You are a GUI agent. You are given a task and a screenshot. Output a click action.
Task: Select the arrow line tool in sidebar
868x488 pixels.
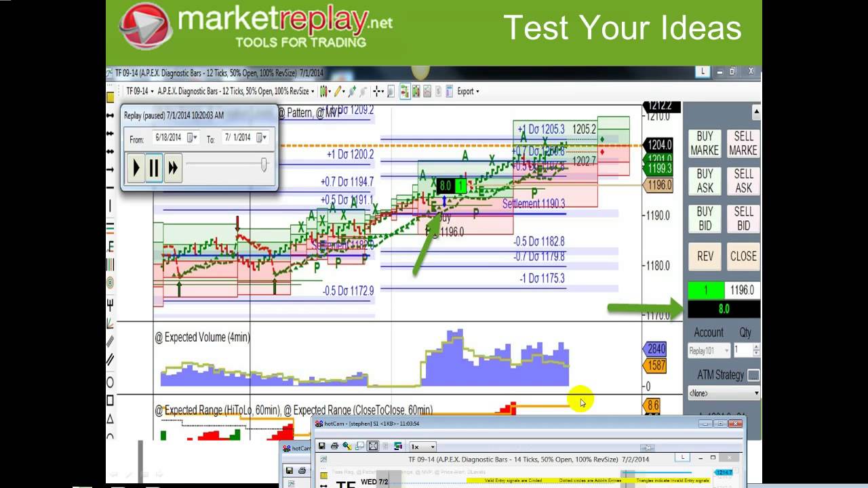[x=111, y=169]
